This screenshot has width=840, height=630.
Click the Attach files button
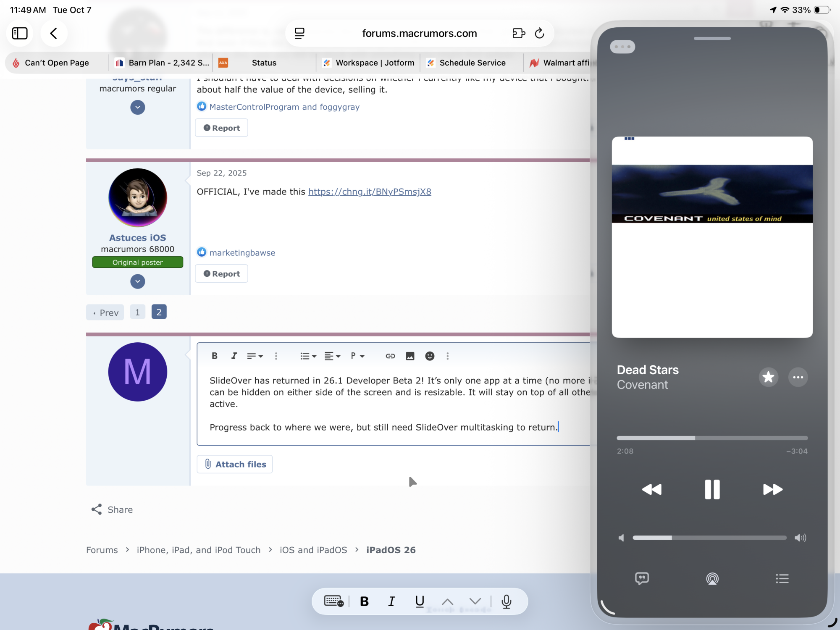(235, 464)
